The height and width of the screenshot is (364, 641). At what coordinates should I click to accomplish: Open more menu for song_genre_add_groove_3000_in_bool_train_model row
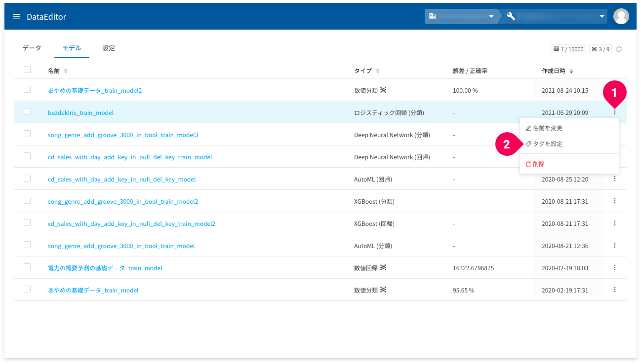click(x=615, y=245)
